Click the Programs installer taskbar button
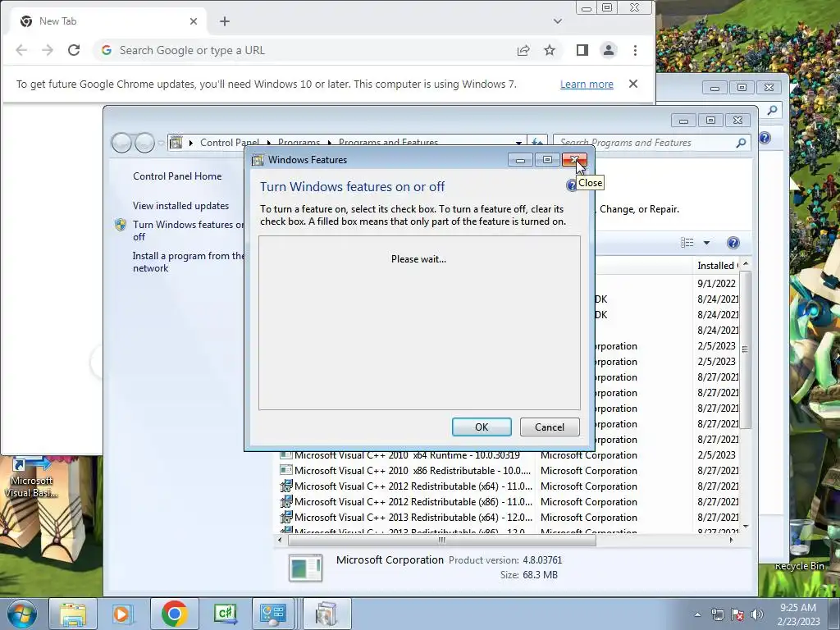The width and height of the screenshot is (840, 630). [326, 614]
